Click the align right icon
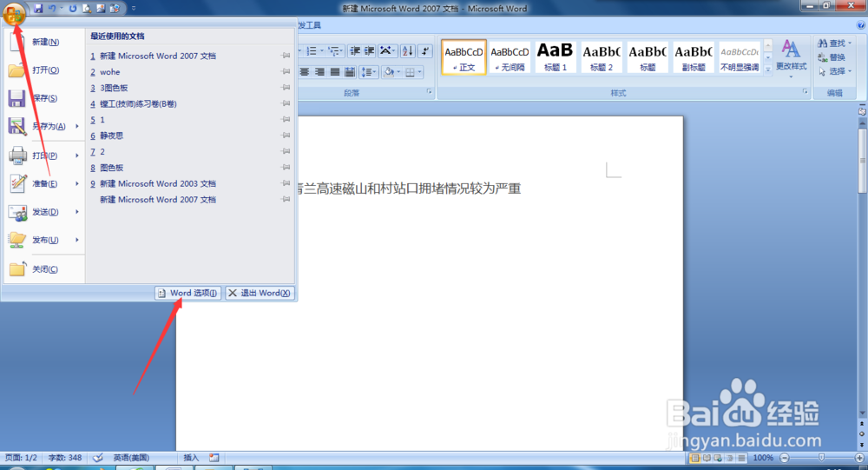The width and height of the screenshot is (868, 470). (x=320, y=72)
